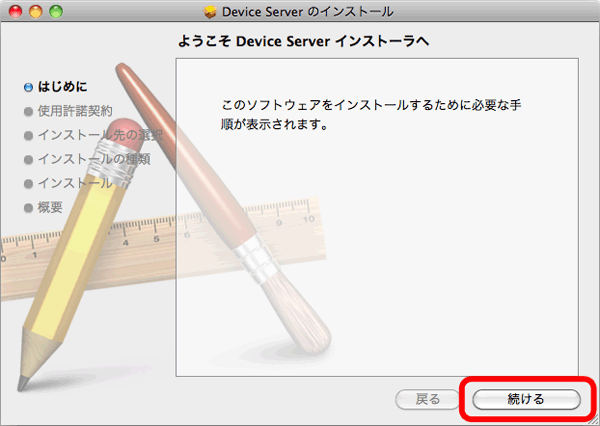600x426 pixels.
Task: Click the 戻る back button
Action: 427,399
